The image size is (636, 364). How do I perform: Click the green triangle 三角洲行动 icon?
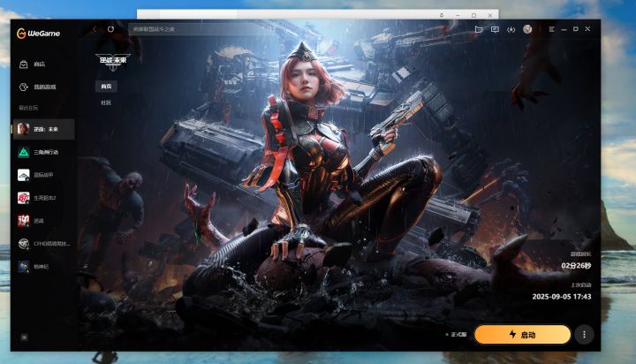(24, 152)
